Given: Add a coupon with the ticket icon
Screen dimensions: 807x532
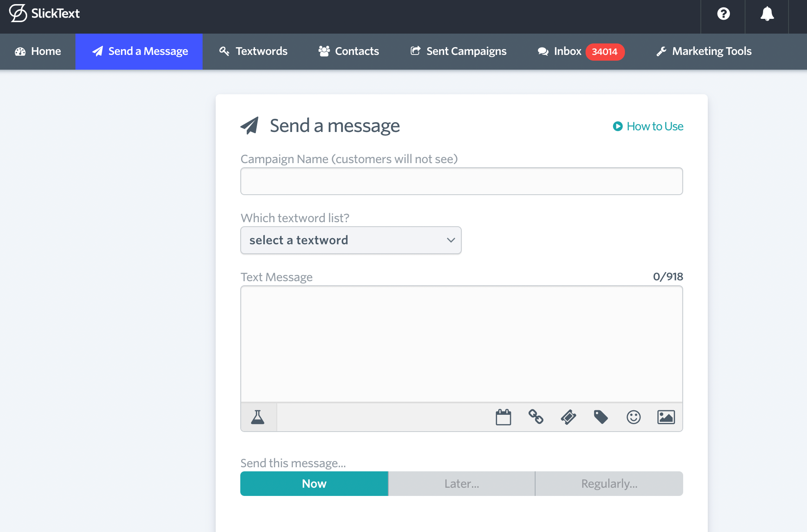Looking at the screenshot, I should pyautogui.click(x=568, y=417).
